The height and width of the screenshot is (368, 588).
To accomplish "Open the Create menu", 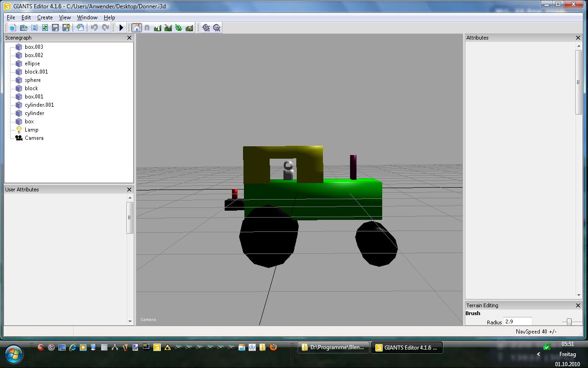I will tap(45, 17).
